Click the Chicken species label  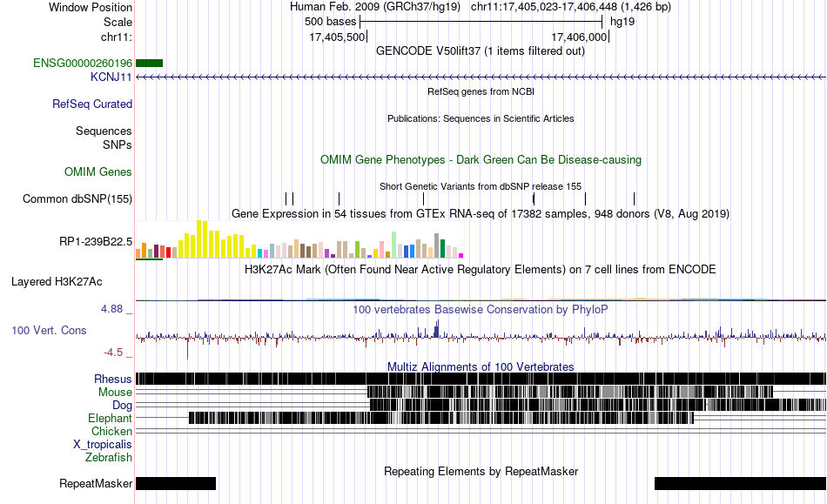[111, 431]
